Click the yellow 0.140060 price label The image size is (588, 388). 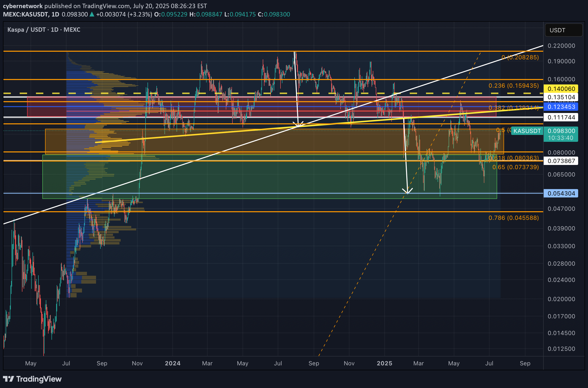pos(561,89)
